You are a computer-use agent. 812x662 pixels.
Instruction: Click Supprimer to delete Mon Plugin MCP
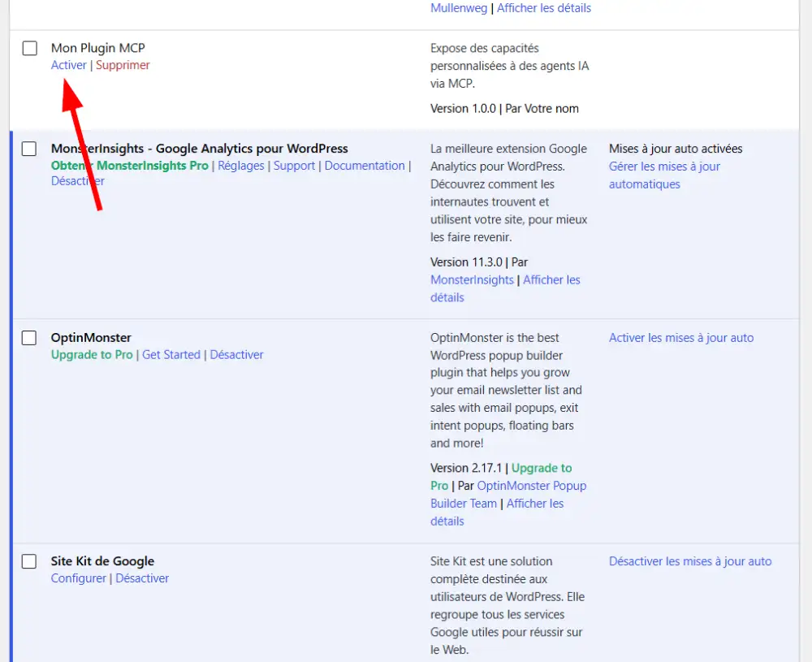coord(123,65)
